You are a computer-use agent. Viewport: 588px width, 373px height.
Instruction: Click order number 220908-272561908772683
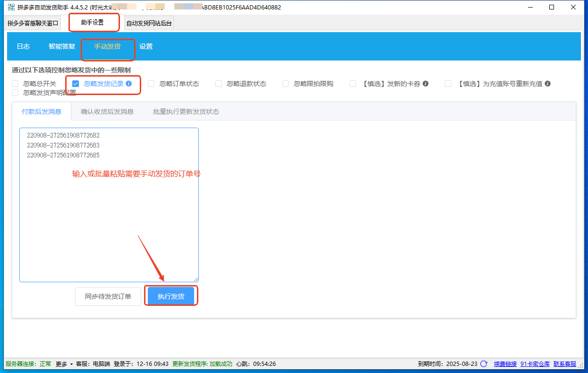tap(63, 145)
